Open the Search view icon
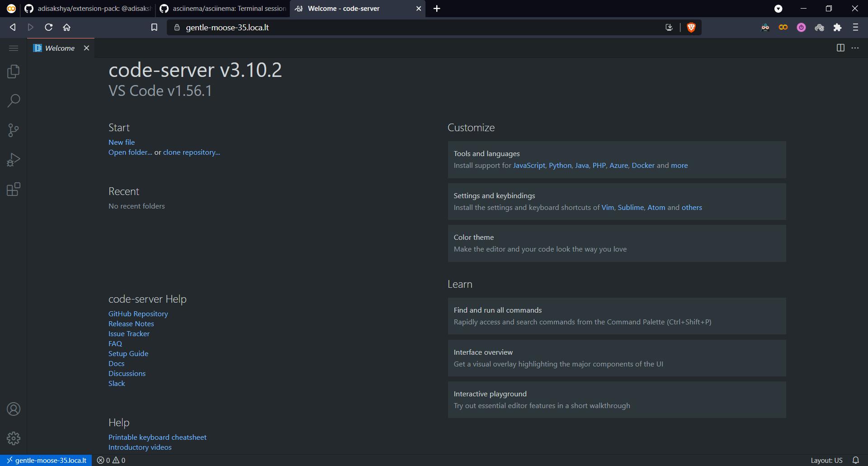868x466 pixels. [x=14, y=101]
